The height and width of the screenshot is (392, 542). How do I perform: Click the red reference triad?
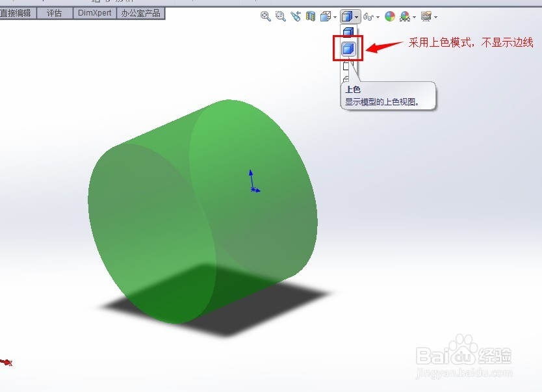click(6, 362)
